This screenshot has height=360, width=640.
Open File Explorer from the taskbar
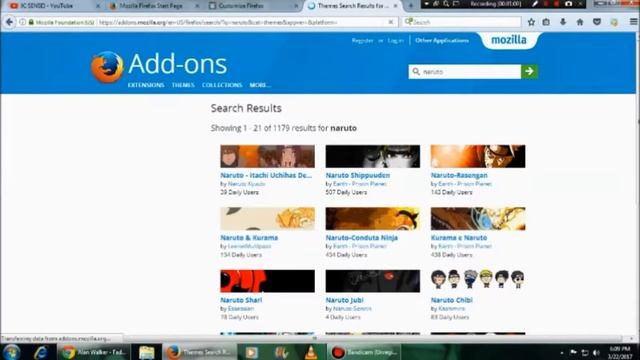coord(146,352)
